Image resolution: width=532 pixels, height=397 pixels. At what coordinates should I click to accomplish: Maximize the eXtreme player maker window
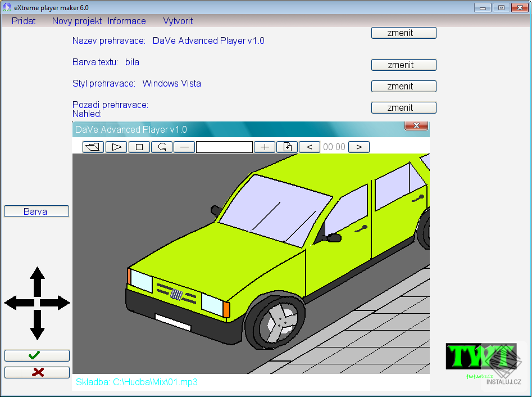501,7
